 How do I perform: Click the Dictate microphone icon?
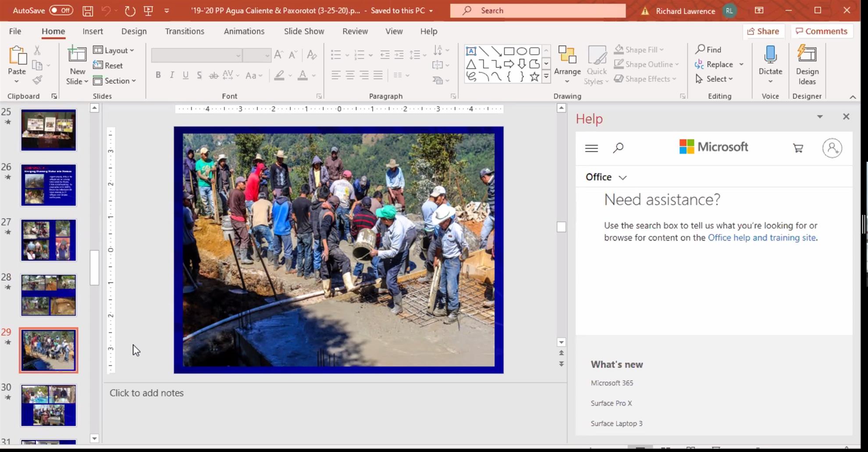tap(770, 55)
